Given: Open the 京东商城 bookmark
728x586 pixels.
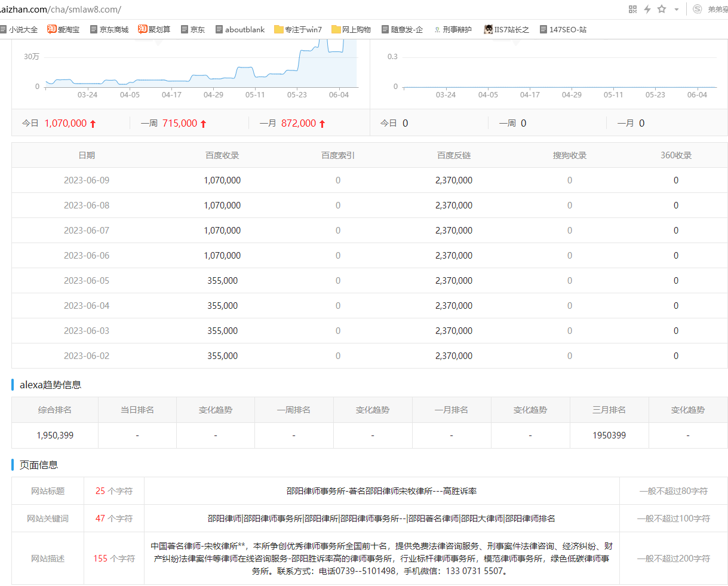Looking at the screenshot, I should coord(109,29).
